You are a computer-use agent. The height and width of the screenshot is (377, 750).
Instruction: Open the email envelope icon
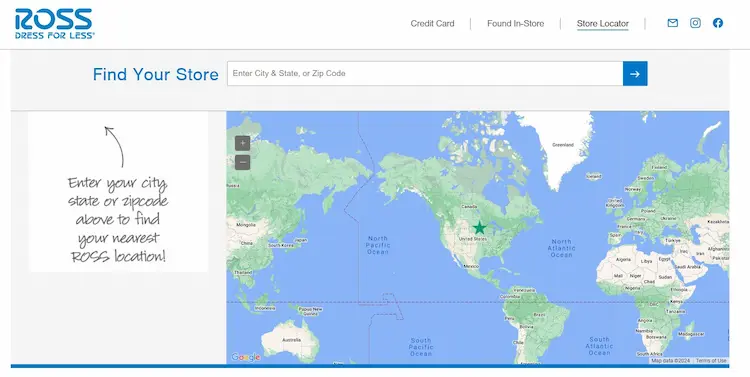[x=673, y=23]
